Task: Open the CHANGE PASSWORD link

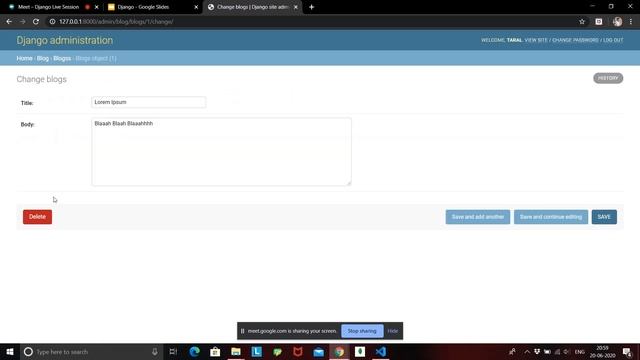Action: [x=575, y=40]
